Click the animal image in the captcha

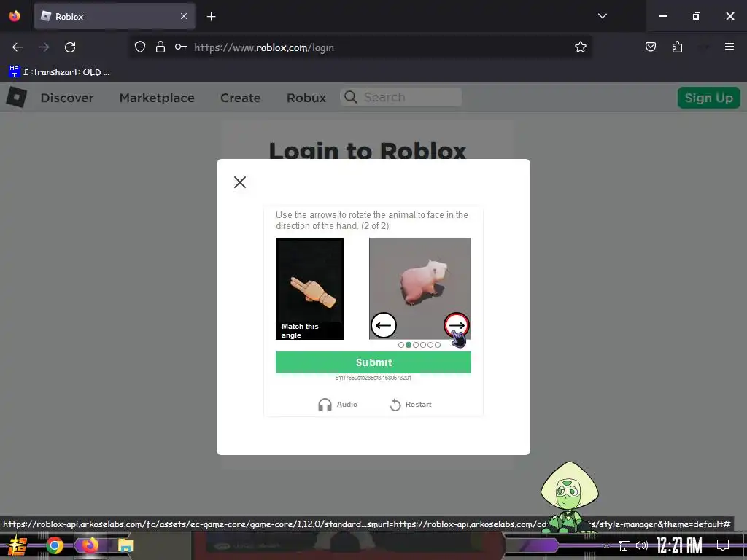[419, 289]
